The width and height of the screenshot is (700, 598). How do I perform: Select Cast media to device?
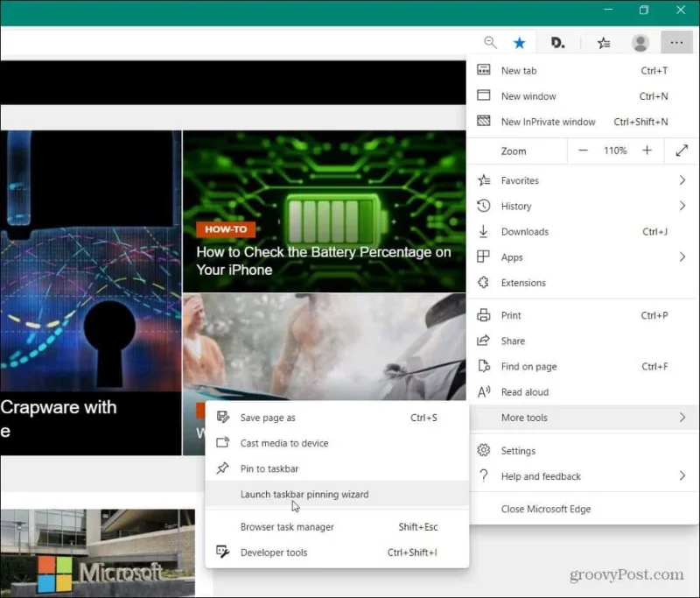(x=337, y=443)
